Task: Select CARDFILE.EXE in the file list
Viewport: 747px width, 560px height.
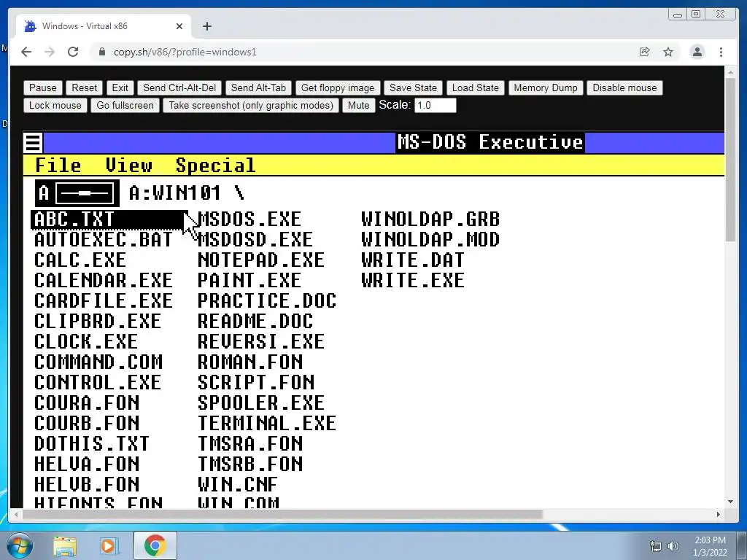Action: tap(104, 301)
